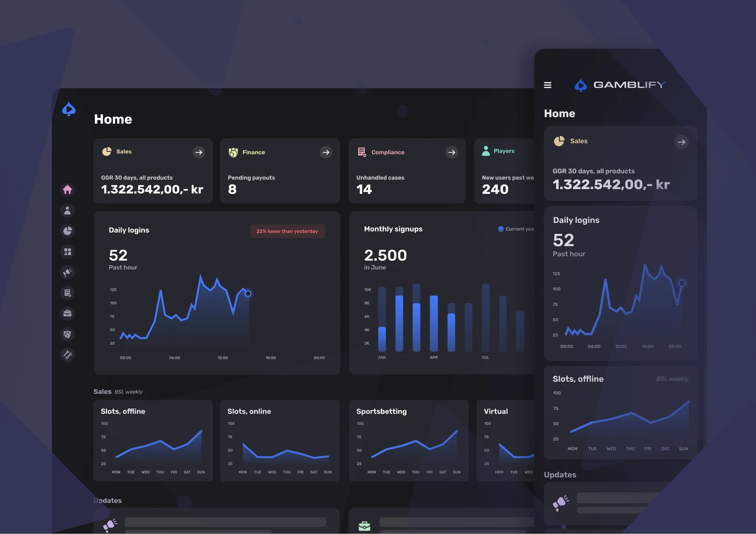Select mobile Daily logins latest data point
Viewport: 756px width, 534px height.
(x=682, y=283)
